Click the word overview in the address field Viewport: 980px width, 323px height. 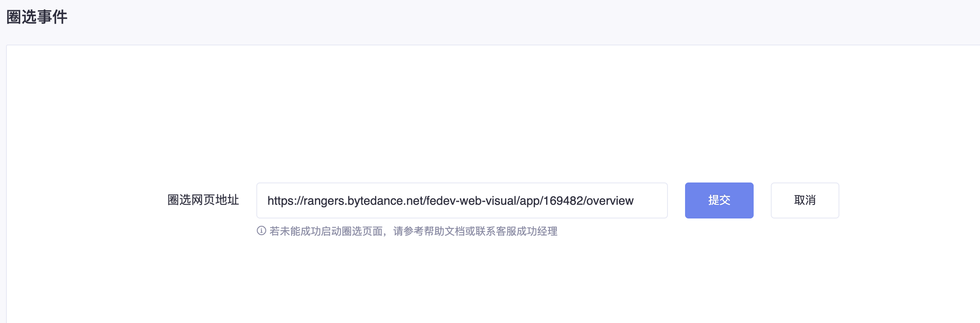coord(610,201)
